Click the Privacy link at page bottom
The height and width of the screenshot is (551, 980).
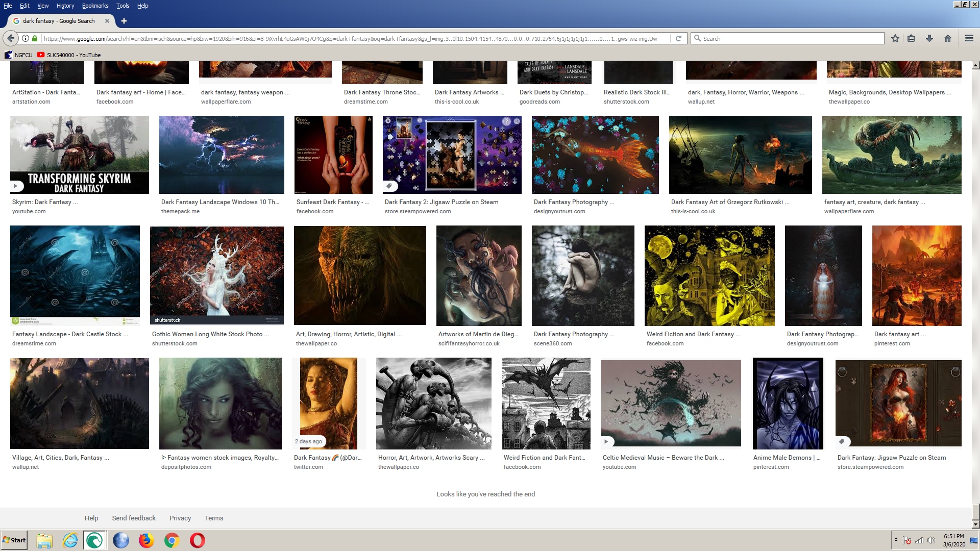tap(180, 518)
